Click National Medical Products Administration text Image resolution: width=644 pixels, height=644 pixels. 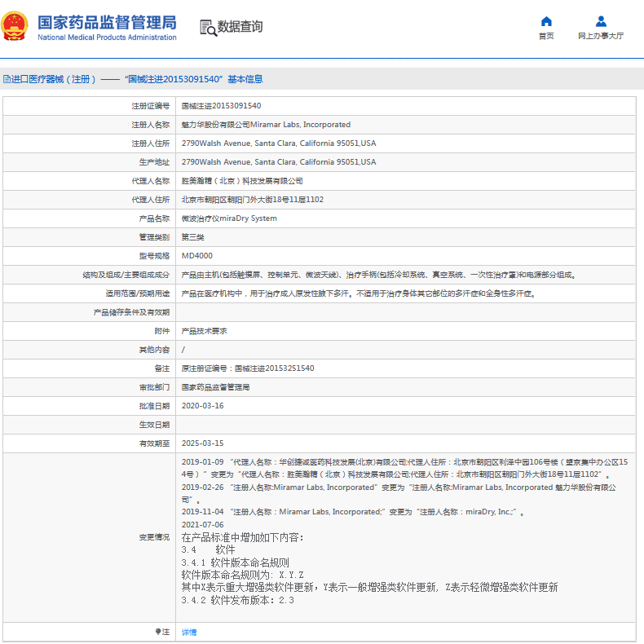(x=107, y=37)
